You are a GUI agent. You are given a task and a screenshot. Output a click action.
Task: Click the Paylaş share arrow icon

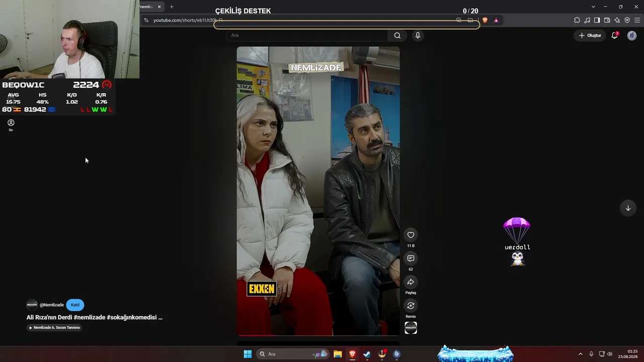pos(411,282)
